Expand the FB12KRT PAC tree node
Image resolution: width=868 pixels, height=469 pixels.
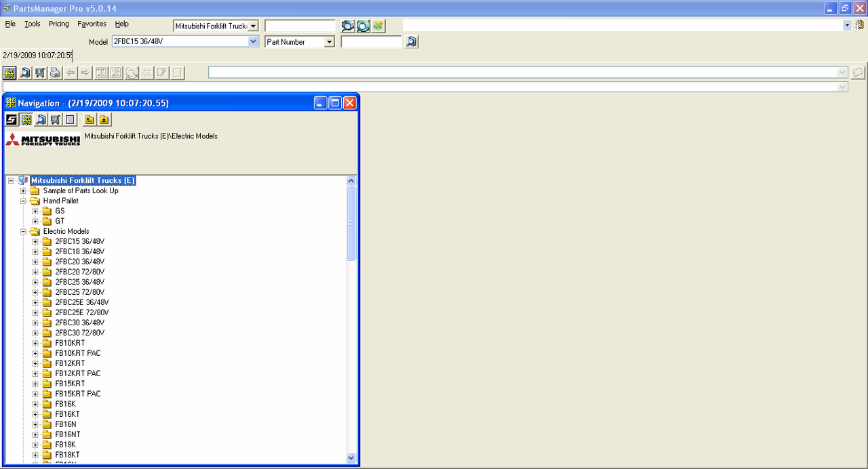36,373
